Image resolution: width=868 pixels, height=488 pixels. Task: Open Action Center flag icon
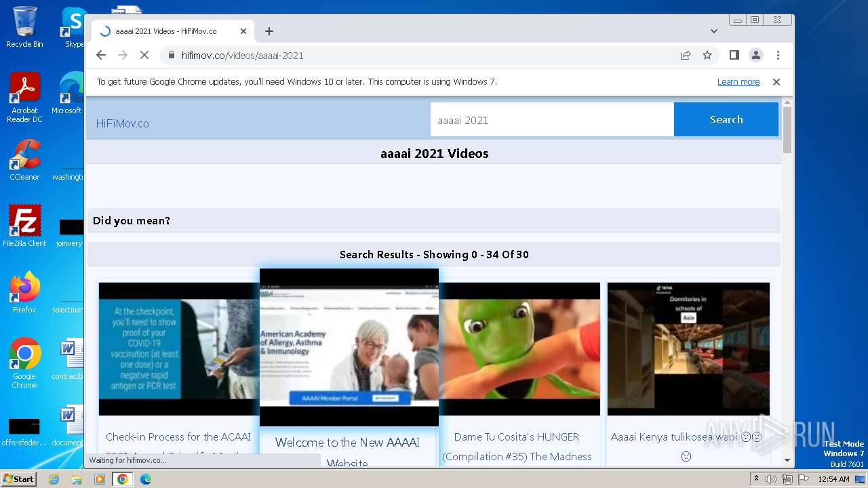803,479
